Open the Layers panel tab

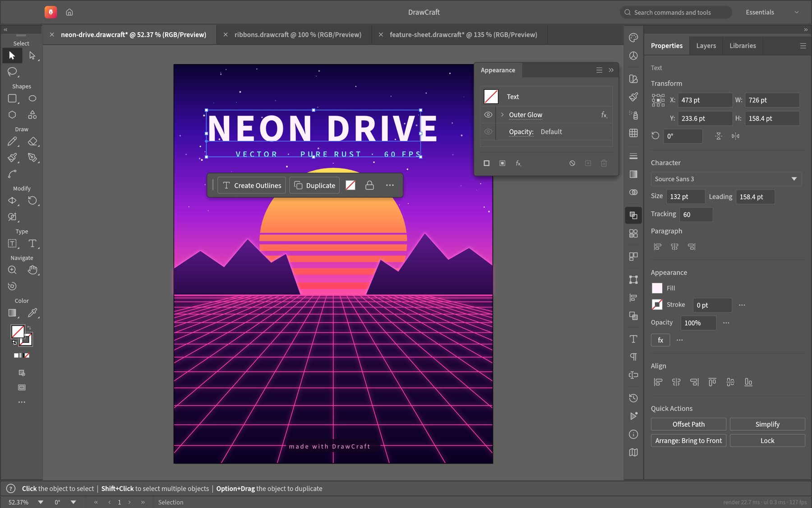706,46
